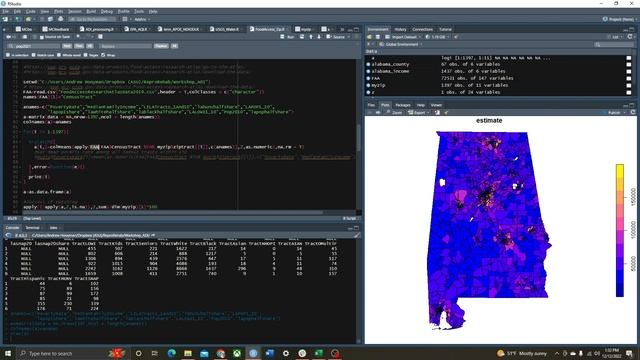Click the broom icon in Environment pane
The height and width of the screenshot is (360, 640).
pyautogui.click(x=456, y=37)
